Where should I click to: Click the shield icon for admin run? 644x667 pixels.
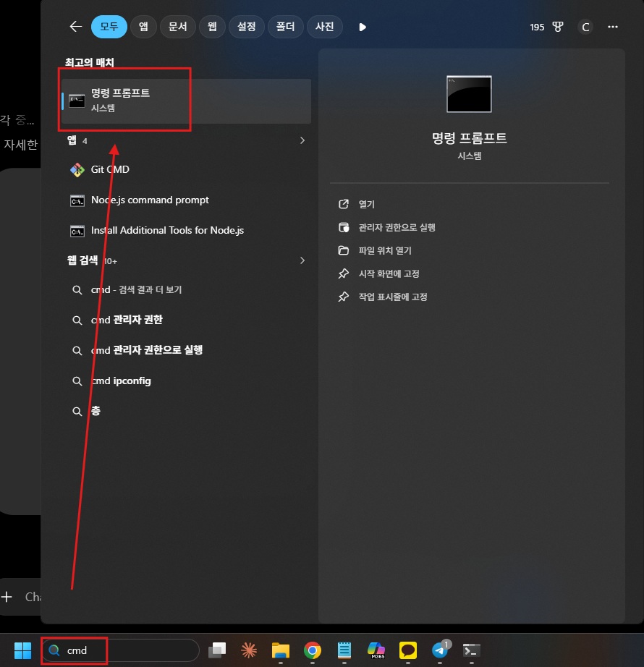pyautogui.click(x=344, y=227)
